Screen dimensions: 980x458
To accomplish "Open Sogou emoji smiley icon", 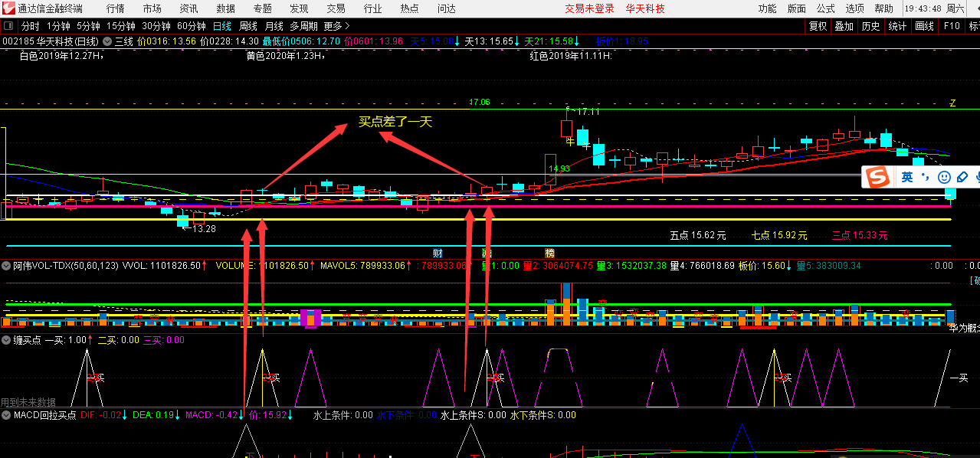I will coord(944,178).
